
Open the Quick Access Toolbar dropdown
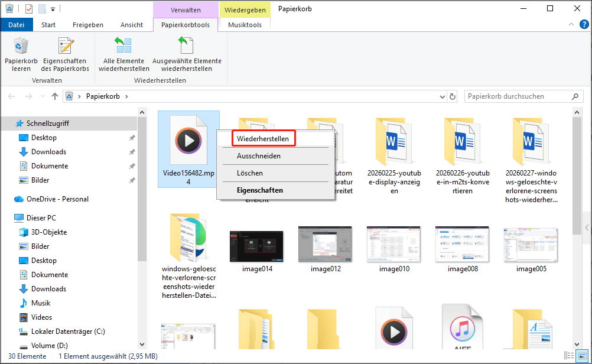coord(51,9)
